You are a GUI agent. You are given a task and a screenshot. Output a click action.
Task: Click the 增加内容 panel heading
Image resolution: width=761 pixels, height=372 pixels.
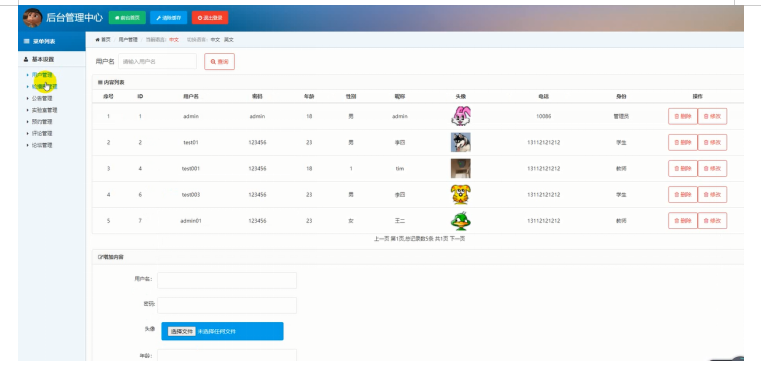tap(110, 257)
